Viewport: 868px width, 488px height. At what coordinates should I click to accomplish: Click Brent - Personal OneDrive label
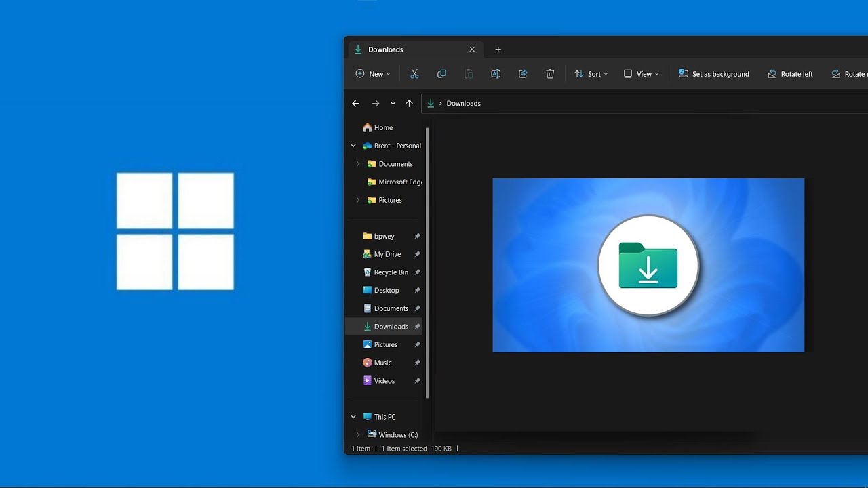click(397, 146)
